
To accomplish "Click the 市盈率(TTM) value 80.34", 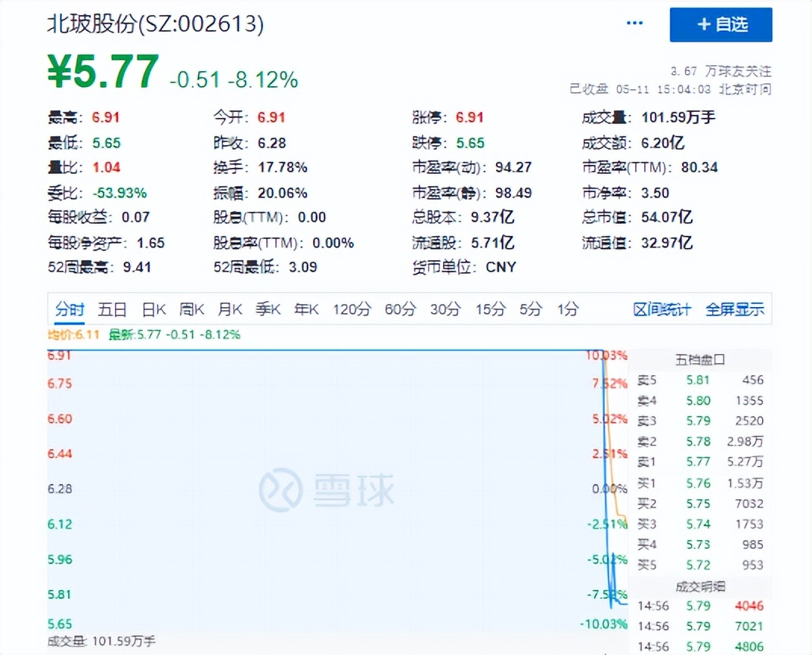I will click(699, 167).
